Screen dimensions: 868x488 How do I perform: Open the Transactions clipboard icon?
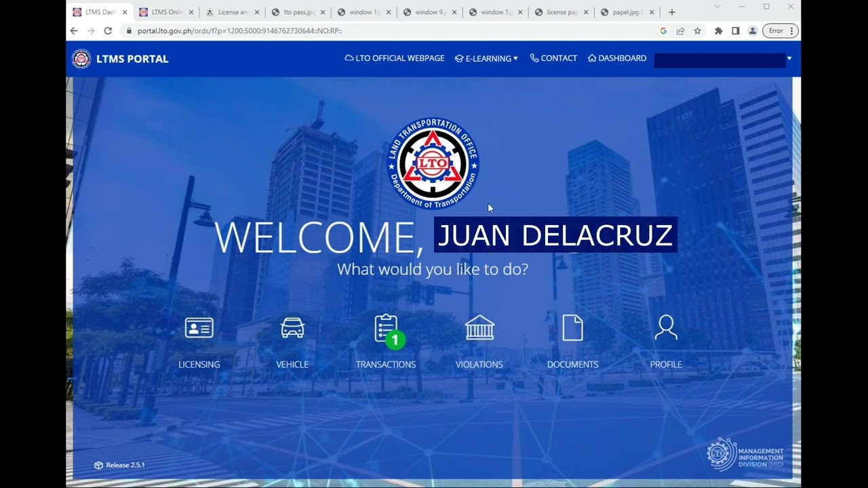pos(385,328)
